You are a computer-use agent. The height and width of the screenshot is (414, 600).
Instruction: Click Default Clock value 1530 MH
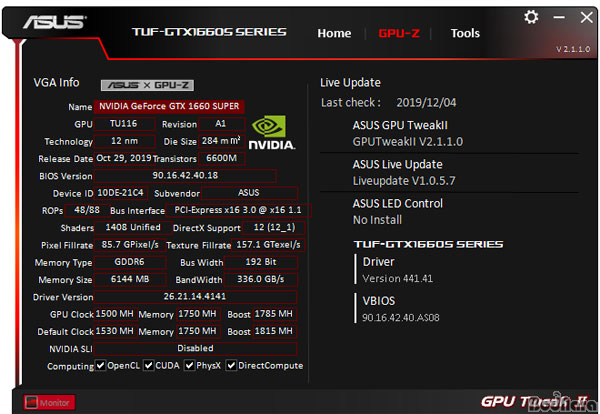click(x=116, y=331)
